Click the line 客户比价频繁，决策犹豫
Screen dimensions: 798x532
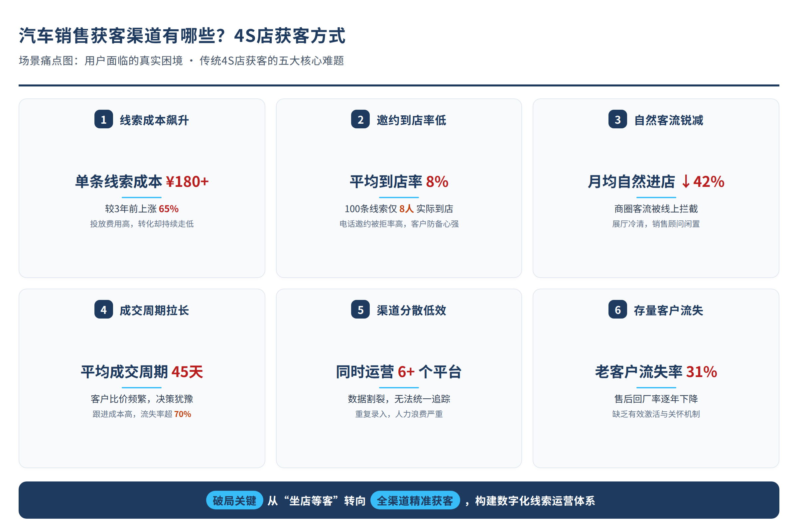coord(142,399)
